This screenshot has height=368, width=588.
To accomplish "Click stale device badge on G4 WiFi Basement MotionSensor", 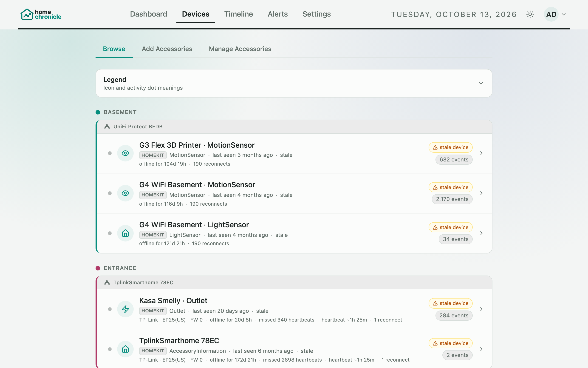I will click(450, 187).
